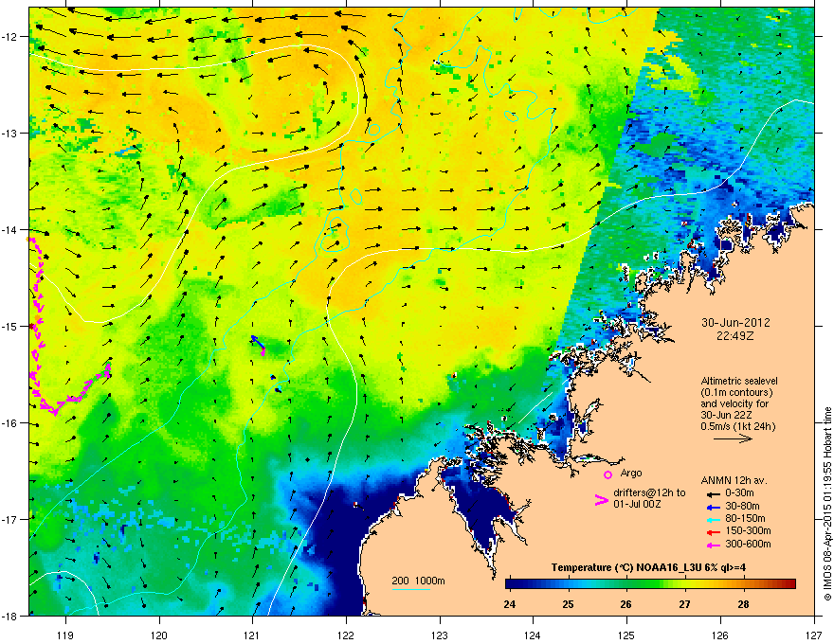
Task: Click the 150-300m depth label
Action: (x=748, y=530)
